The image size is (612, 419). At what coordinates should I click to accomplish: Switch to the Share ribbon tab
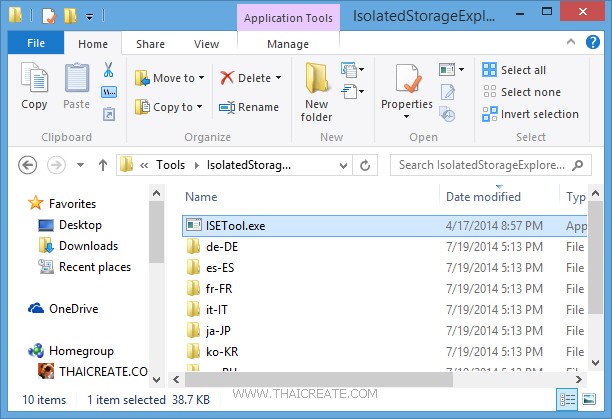click(x=150, y=44)
